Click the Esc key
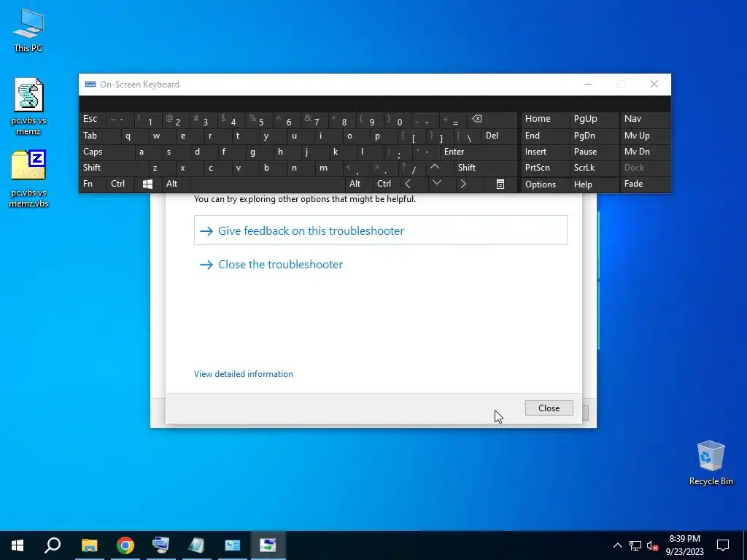747x560 pixels. click(x=93, y=119)
